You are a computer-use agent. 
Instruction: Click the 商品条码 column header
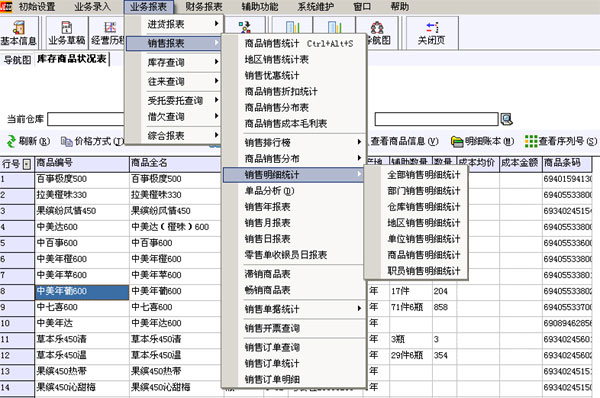[567, 163]
